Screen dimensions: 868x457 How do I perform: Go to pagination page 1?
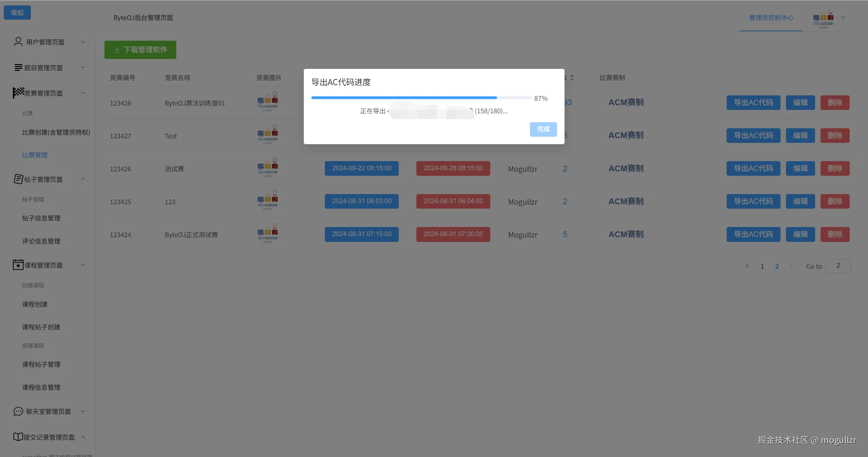pyautogui.click(x=762, y=266)
